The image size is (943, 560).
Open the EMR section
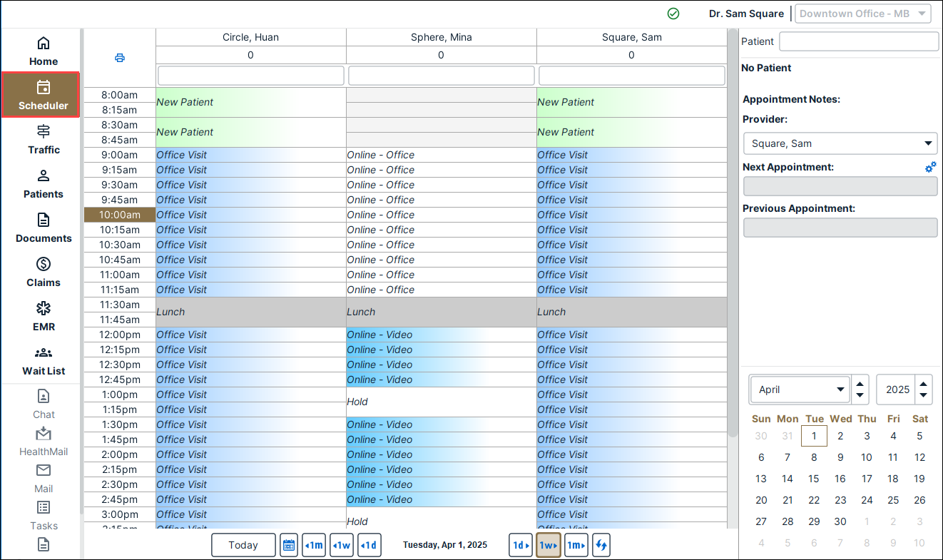(x=43, y=317)
